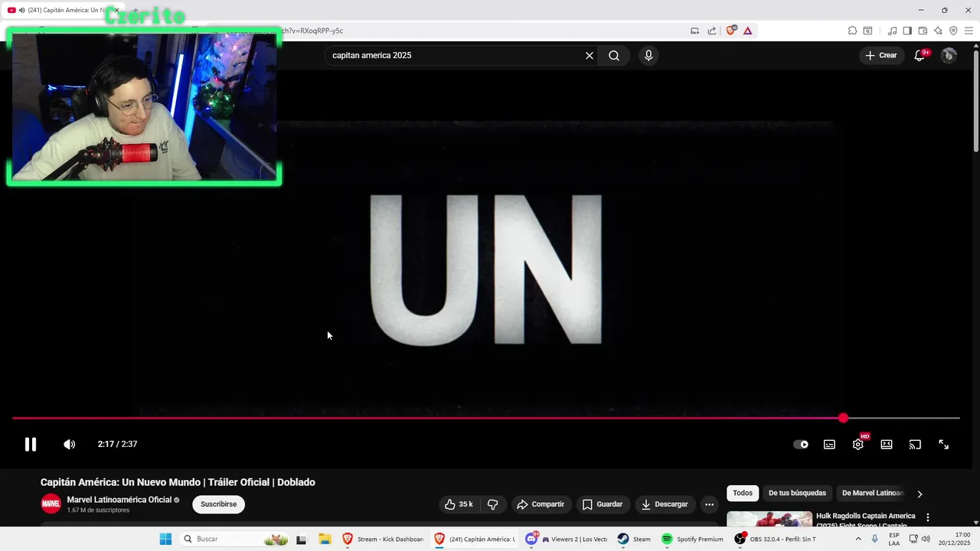Click the video title 'Capitán América: Un Nuevo Mundo'

click(178, 482)
